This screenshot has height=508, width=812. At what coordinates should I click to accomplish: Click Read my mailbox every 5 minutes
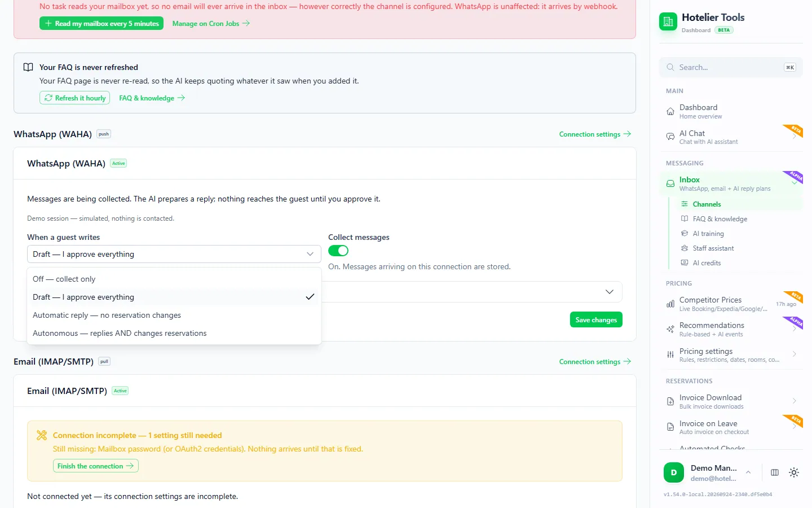click(101, 23)
